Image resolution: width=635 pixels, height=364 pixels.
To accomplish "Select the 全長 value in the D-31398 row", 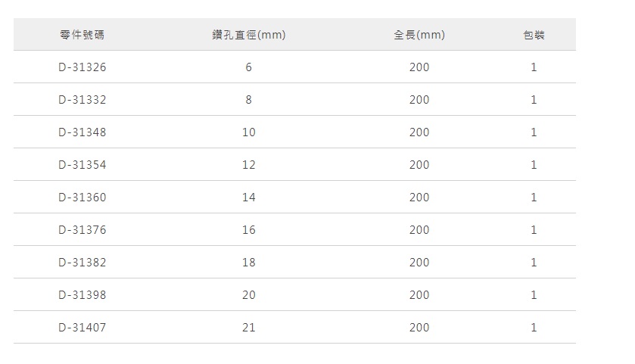I will point(419,295).
